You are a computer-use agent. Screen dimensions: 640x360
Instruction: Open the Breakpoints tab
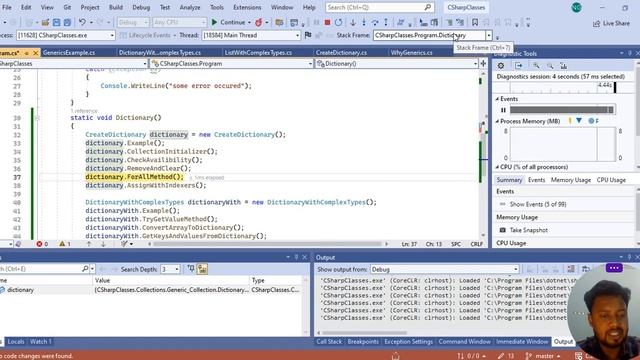[x=363, y=342]
